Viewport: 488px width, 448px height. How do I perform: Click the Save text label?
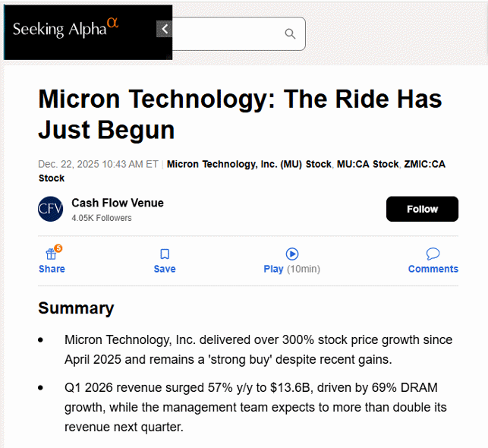165,269
